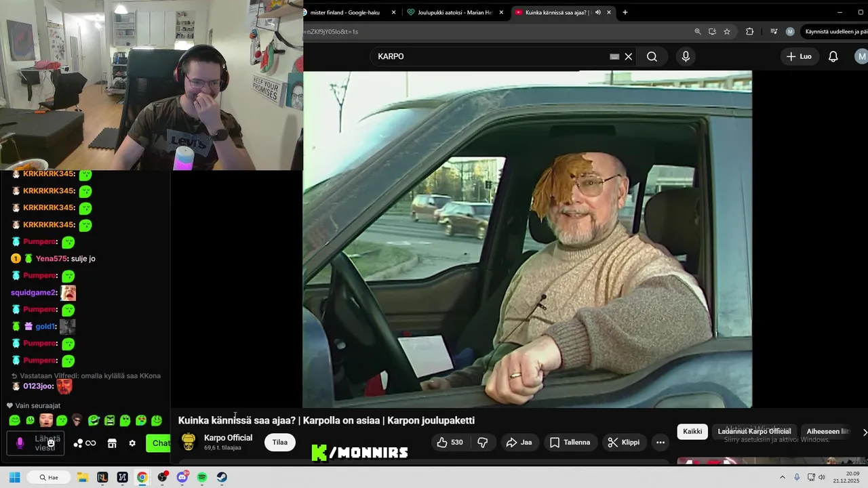This screenshot has height=488, width=868.
Task: Open the Windows Start menu
Action: tap(14, 477)
